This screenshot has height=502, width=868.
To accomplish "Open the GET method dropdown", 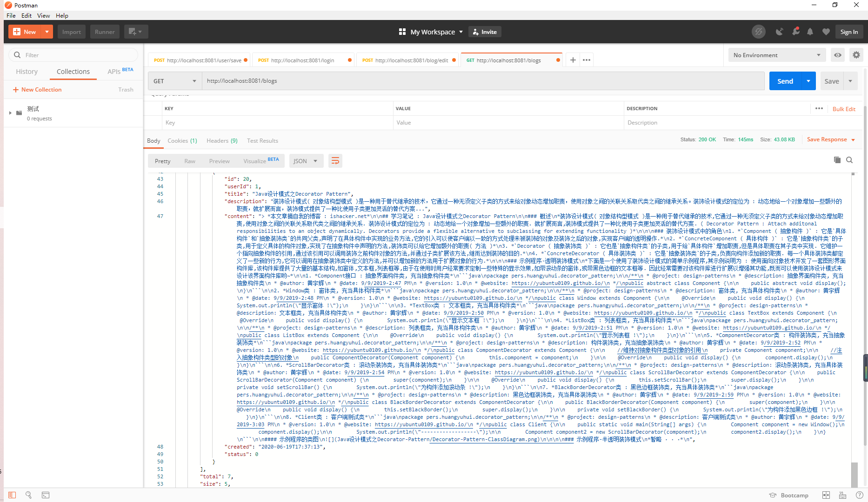I will pyautogui.click(x=175, y=81).
